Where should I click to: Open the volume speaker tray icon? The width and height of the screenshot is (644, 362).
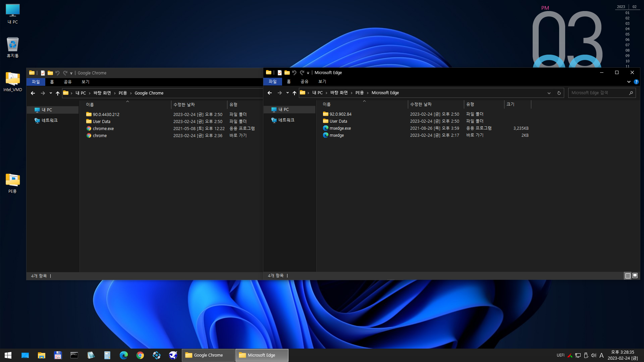pos(594,355)
